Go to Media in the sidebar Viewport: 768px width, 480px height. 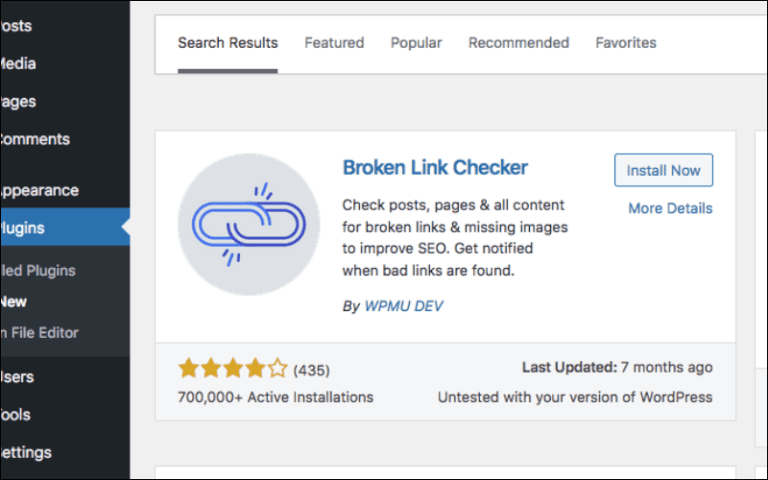[18, 63]
